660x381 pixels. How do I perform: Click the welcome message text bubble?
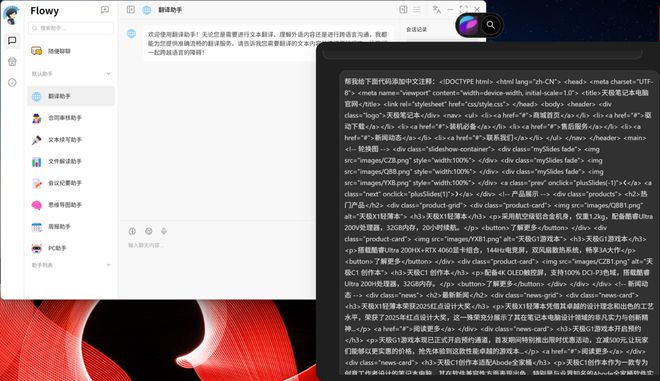pos(267,43)
